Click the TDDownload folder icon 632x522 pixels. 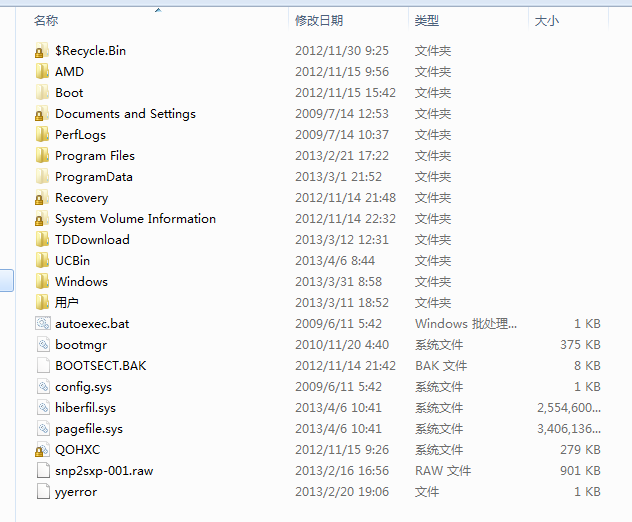[x=42, y=239]
